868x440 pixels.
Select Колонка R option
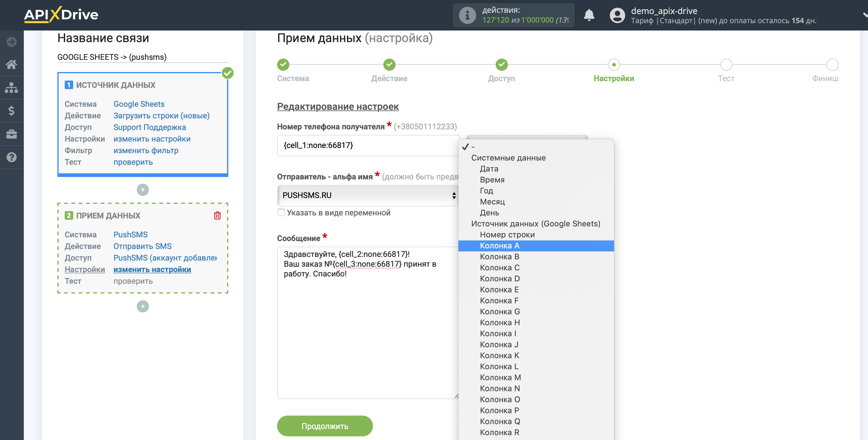[536, 433]
